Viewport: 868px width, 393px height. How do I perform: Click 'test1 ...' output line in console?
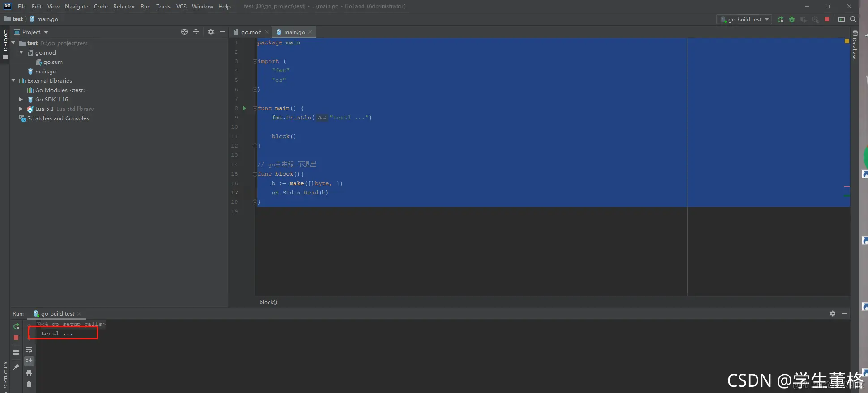point(57,334)
